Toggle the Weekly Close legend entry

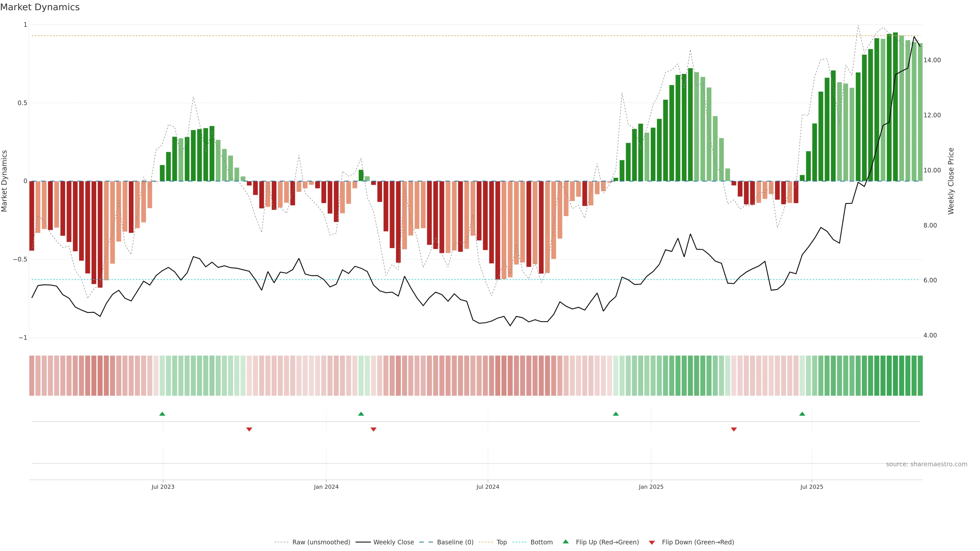coord(393,542)
